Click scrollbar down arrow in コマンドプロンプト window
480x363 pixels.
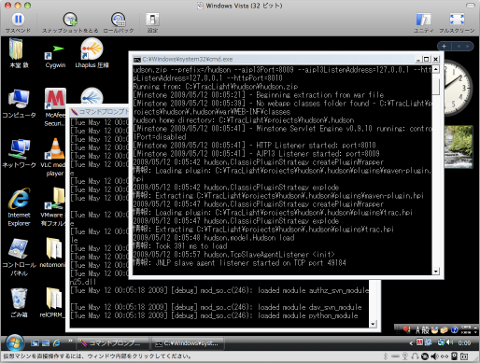373,323
